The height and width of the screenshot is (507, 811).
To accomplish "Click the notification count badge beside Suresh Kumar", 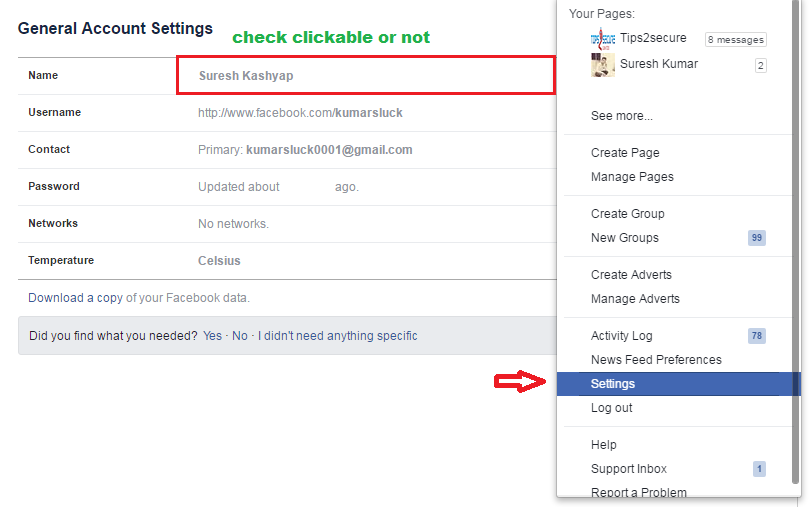I will (760, 65).
